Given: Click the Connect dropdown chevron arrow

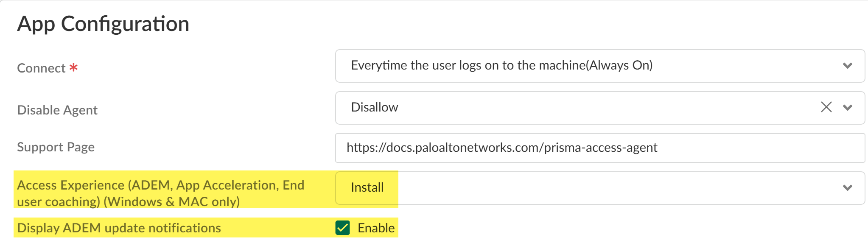Looking at the screenshot, I should 847,66.
